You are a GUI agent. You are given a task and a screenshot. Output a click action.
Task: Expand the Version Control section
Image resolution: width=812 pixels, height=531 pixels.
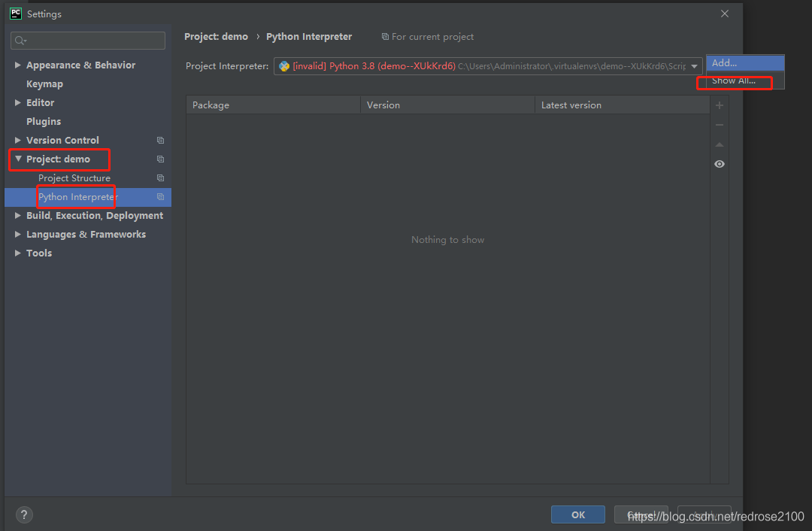pyautogui.click(x=17, y=140)
